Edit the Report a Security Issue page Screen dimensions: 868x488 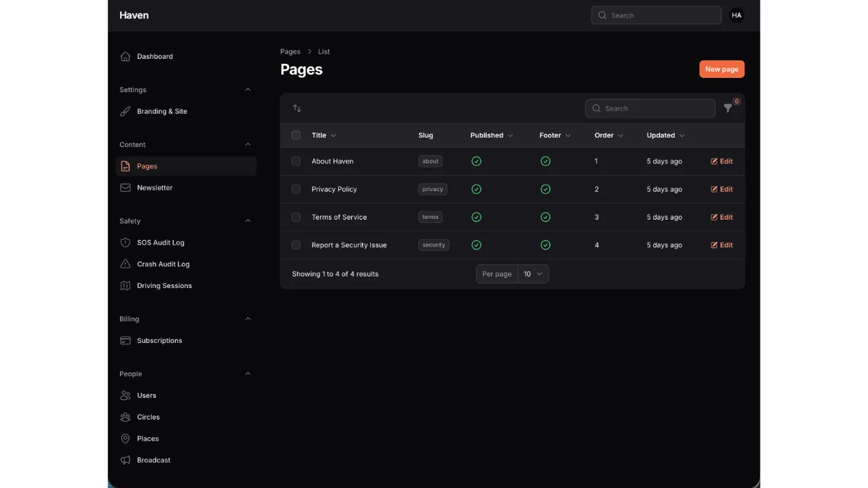click(x=722, y=245)
